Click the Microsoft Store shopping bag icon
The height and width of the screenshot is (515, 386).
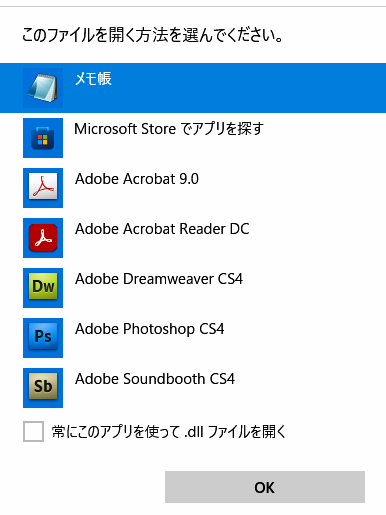coord(43,138)
